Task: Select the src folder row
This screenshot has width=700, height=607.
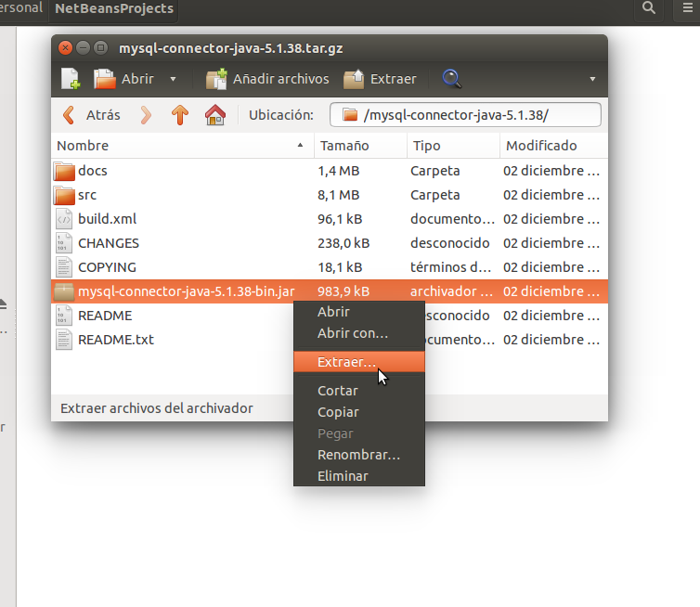Action: (330, 195)
